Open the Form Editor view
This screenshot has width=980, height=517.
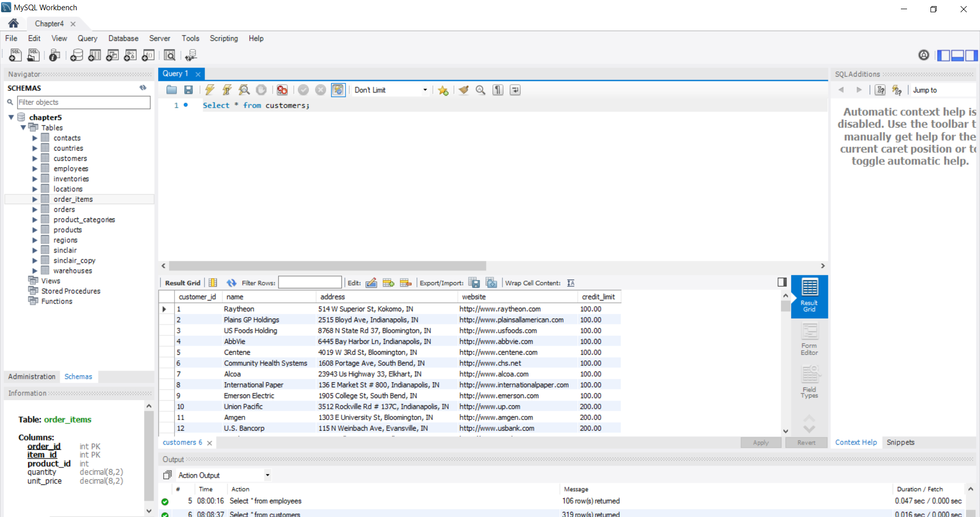coord(809,340)
